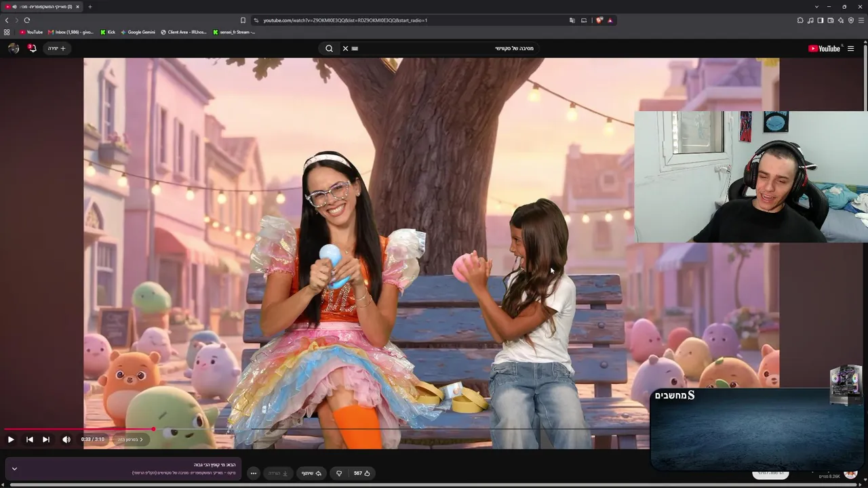
Task: Mute the video volume
Action: (x=66, y=439)
